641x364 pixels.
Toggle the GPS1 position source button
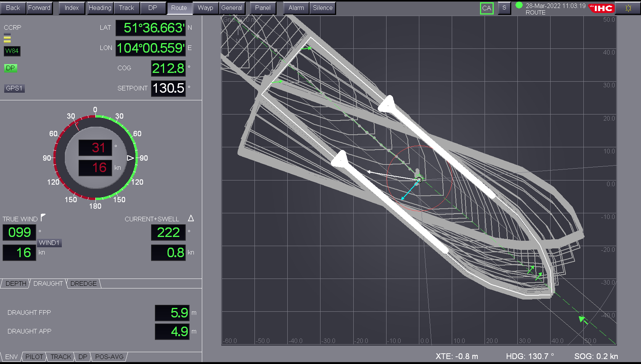tap(14, 88)
